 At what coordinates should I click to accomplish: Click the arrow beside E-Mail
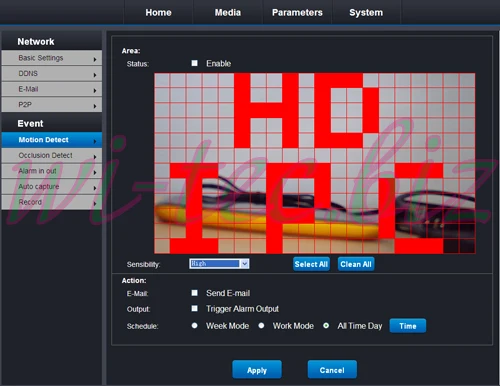(95, 90)
